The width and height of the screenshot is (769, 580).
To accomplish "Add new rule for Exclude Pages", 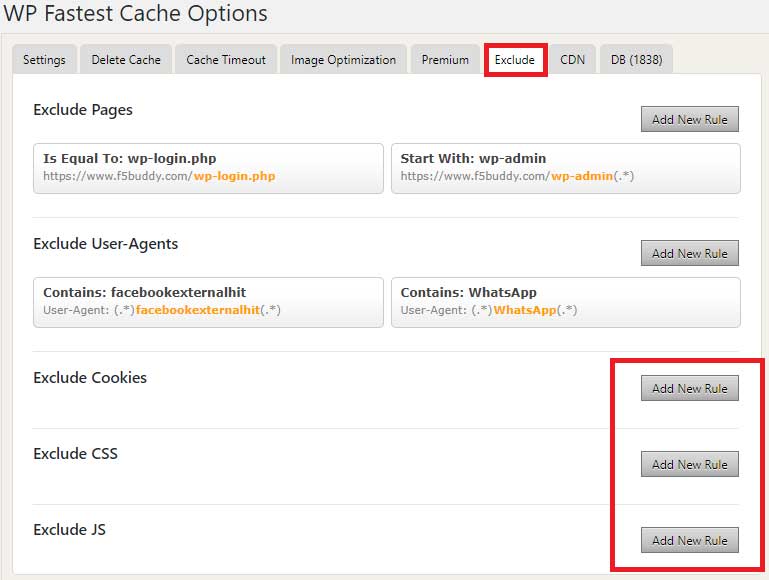I will 689,119.
